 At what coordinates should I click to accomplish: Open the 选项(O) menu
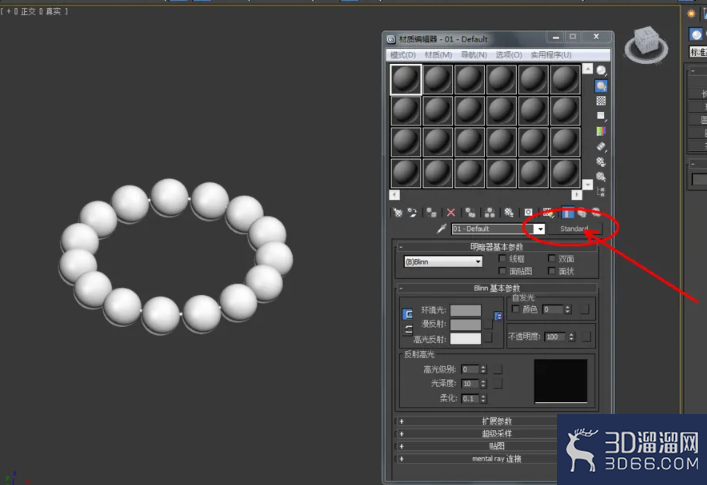(509, 55)
